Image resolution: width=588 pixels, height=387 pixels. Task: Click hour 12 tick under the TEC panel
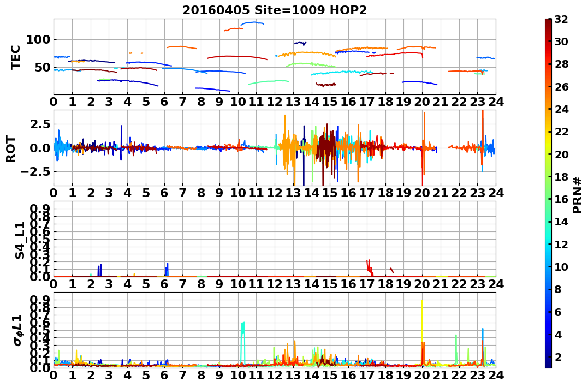(x=275, y=102)
